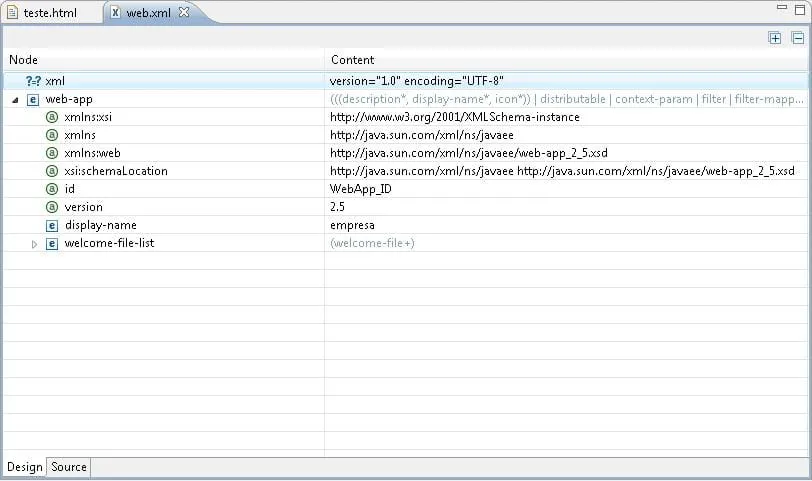Select the Design tab
The width and height of the screenshot is (812, 481).
pyautogui.click(x=24, y=467)
